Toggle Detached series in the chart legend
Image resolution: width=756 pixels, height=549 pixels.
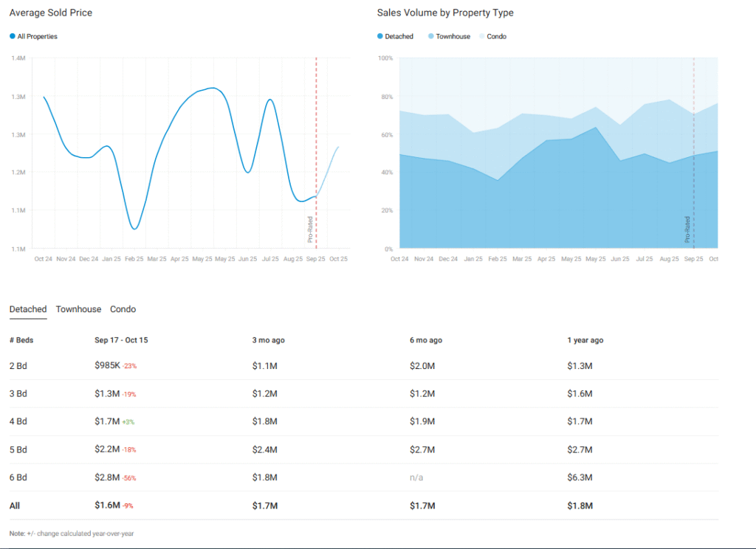click(x=399, y=36)
